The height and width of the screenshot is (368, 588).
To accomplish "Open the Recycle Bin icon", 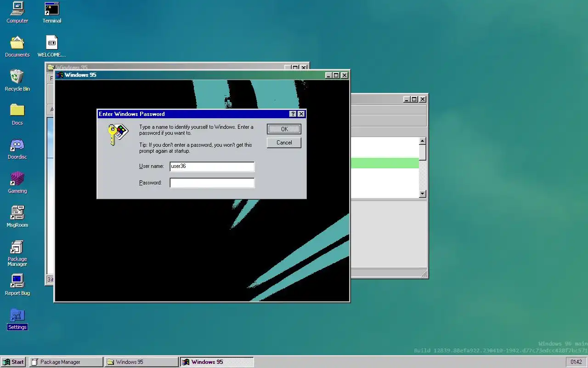I will [17, 80].
